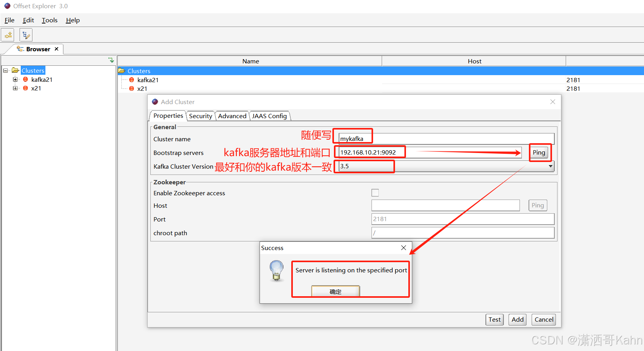Click the lightbulb icon in Success dialog
644x351 pixels.
276,271
